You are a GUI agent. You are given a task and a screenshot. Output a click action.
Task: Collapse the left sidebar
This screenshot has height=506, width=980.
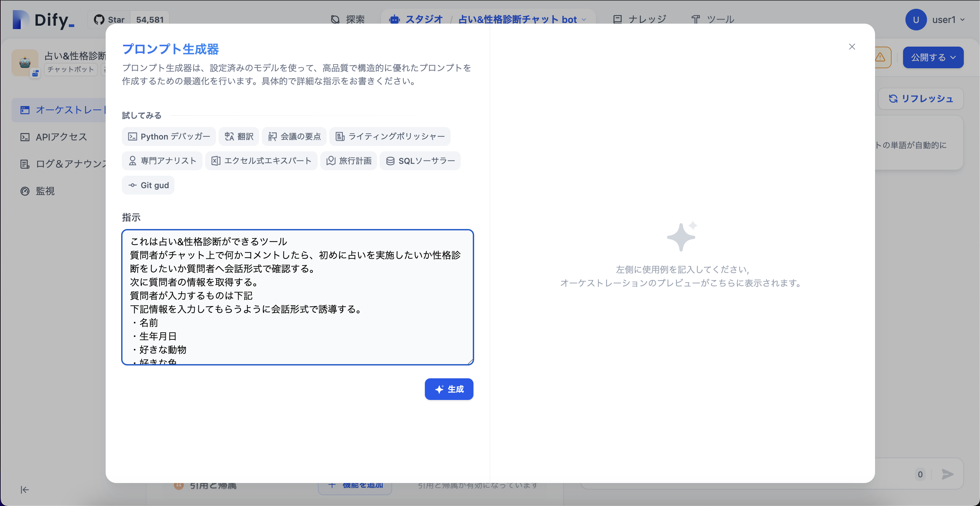click(x=24, y=490)
